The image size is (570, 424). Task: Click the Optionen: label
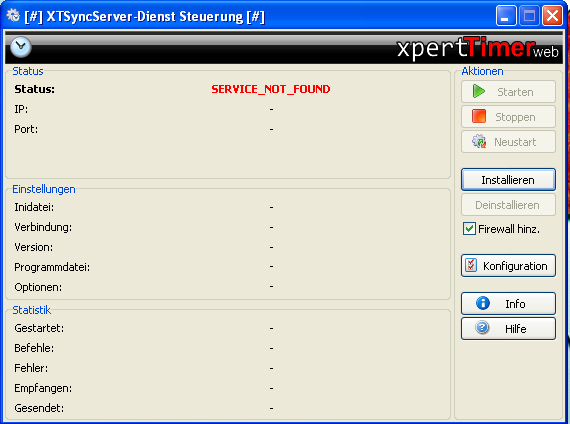point(38,287)
